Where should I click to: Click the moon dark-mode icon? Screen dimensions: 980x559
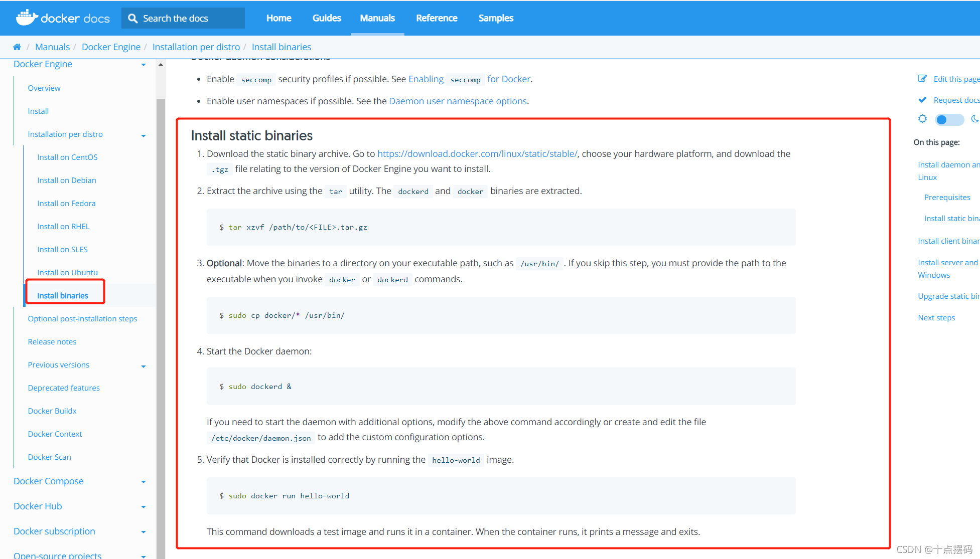974,119
